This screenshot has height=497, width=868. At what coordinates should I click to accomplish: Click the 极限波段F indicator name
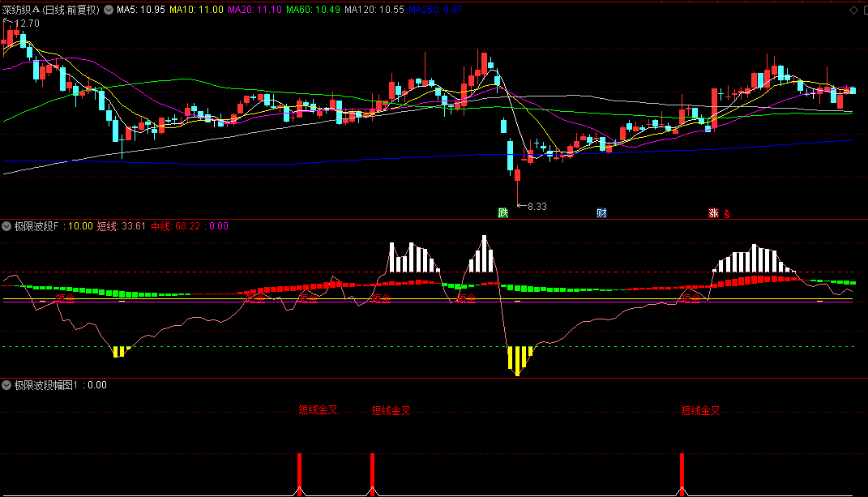pyautogui.click(x=36, y=226)
